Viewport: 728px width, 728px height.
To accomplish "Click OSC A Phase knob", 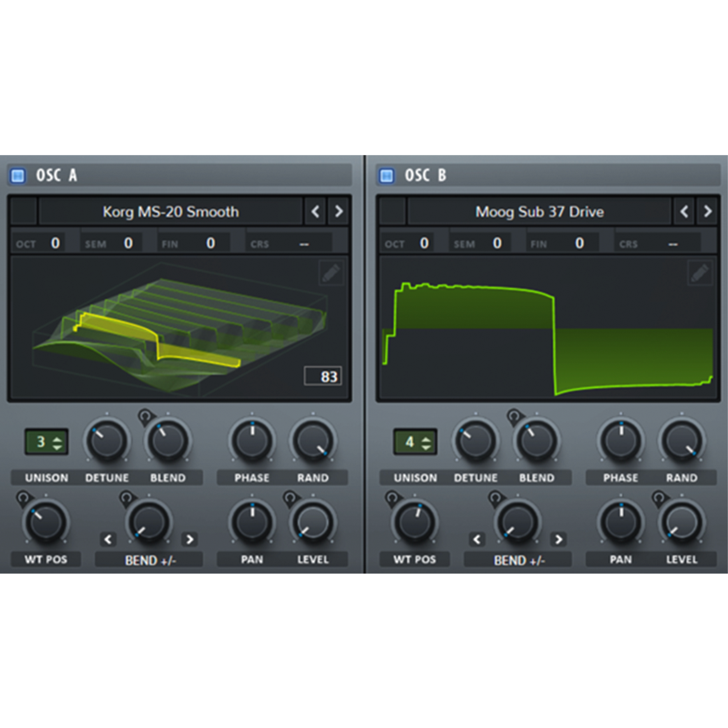I will click(252, 440).
